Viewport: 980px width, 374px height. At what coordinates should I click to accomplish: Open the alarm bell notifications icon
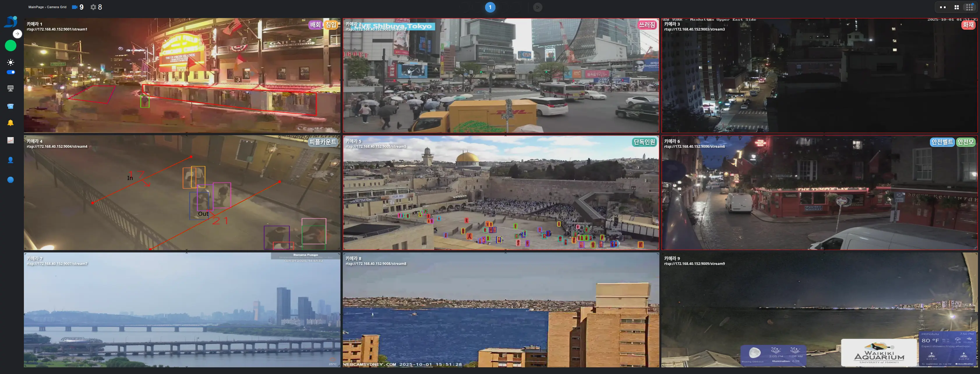coord(11,123)
